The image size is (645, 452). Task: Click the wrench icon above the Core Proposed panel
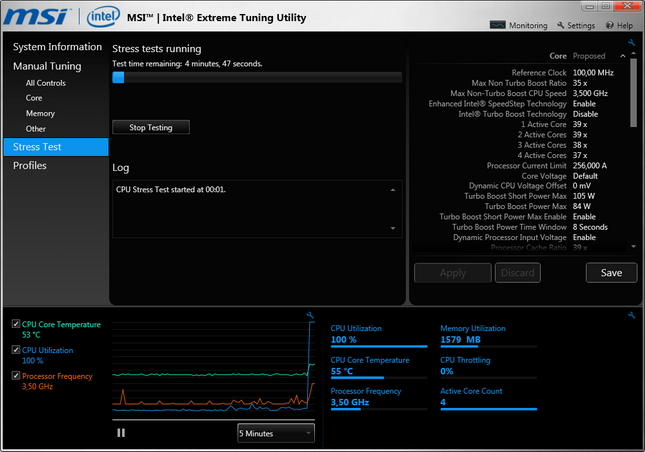[631, 42]
